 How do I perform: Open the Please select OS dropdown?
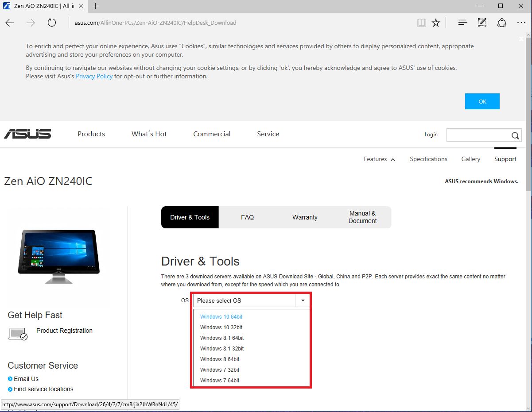(251, 300)
